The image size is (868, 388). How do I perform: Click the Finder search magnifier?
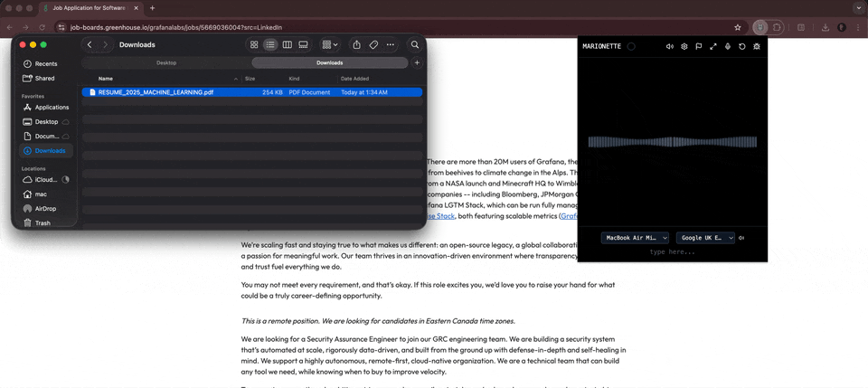415,45
